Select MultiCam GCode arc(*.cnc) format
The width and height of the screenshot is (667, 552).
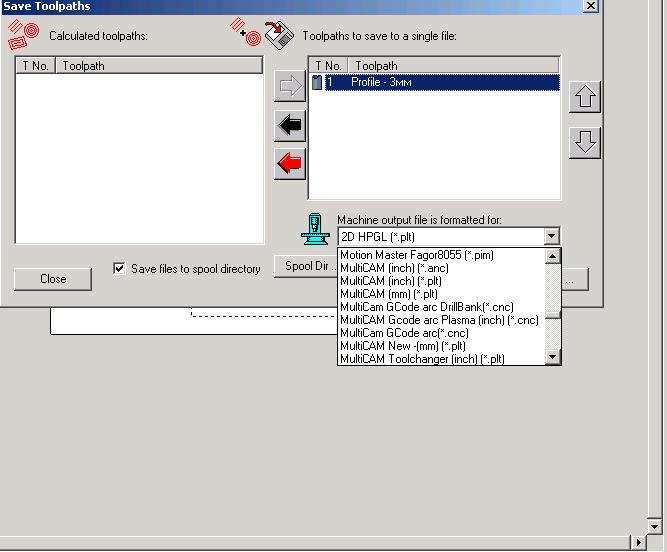tap(441, 333)
